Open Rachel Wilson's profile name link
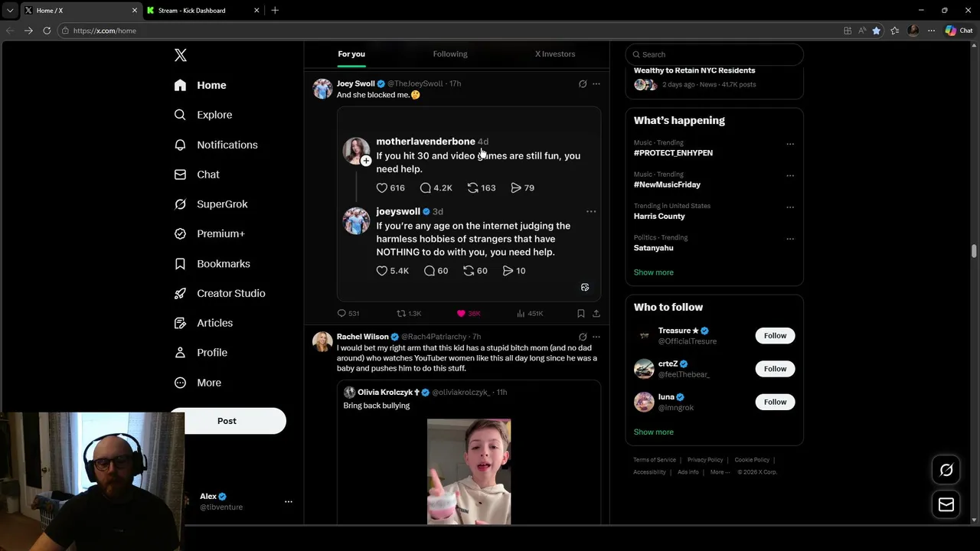 363,337
